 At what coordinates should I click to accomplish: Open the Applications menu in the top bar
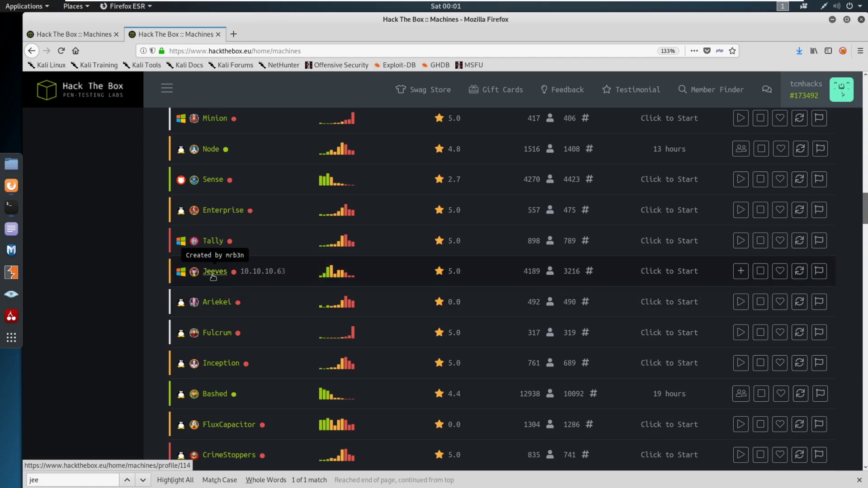click(27, 6)
